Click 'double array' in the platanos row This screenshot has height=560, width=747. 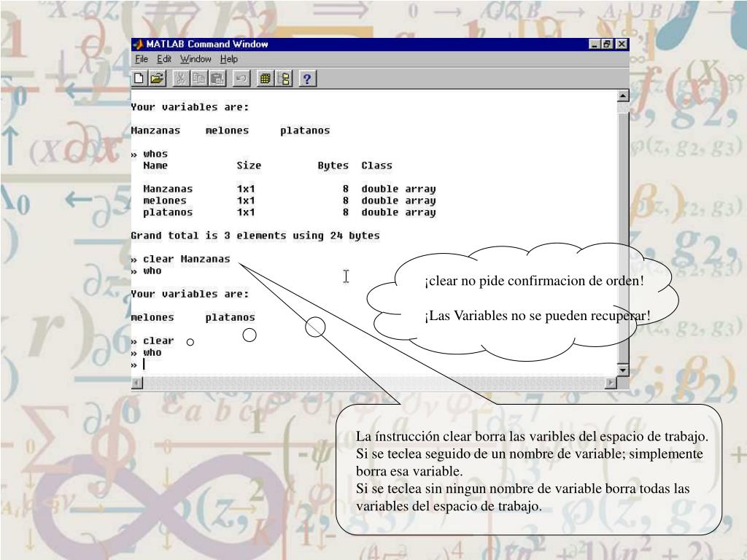[x=398, y=212]
